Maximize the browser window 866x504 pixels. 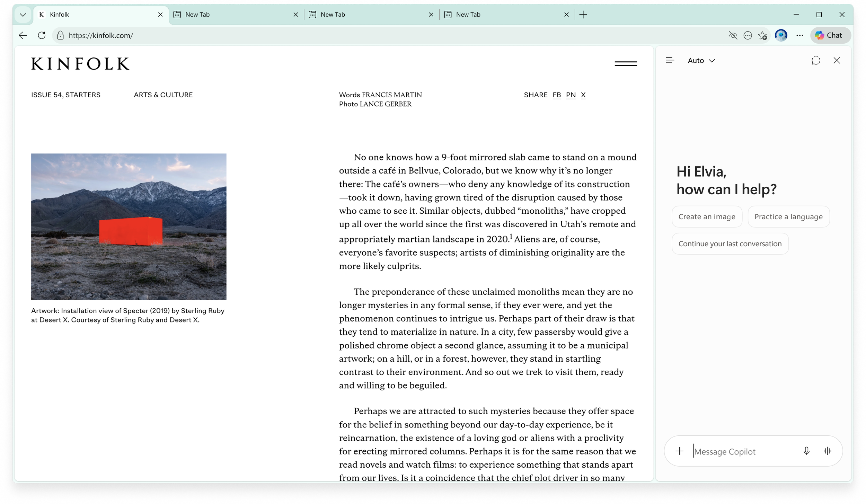tap(819, 15)
